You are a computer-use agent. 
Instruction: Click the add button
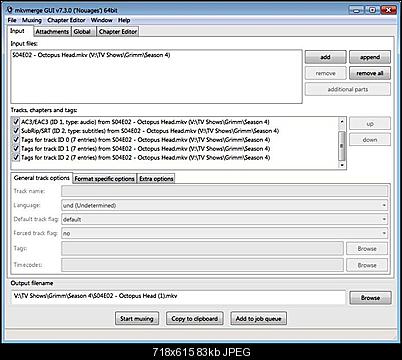326,57
